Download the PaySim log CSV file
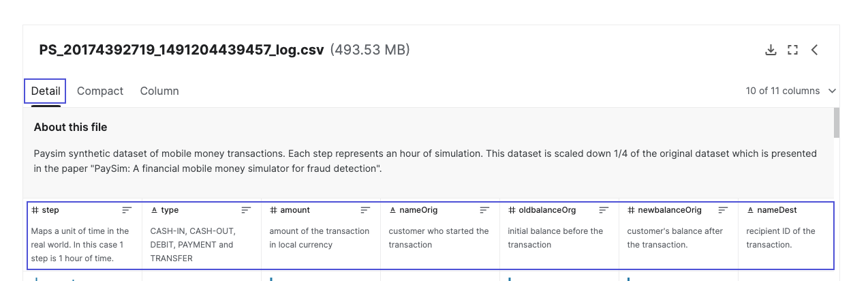 tap(771, 50)
